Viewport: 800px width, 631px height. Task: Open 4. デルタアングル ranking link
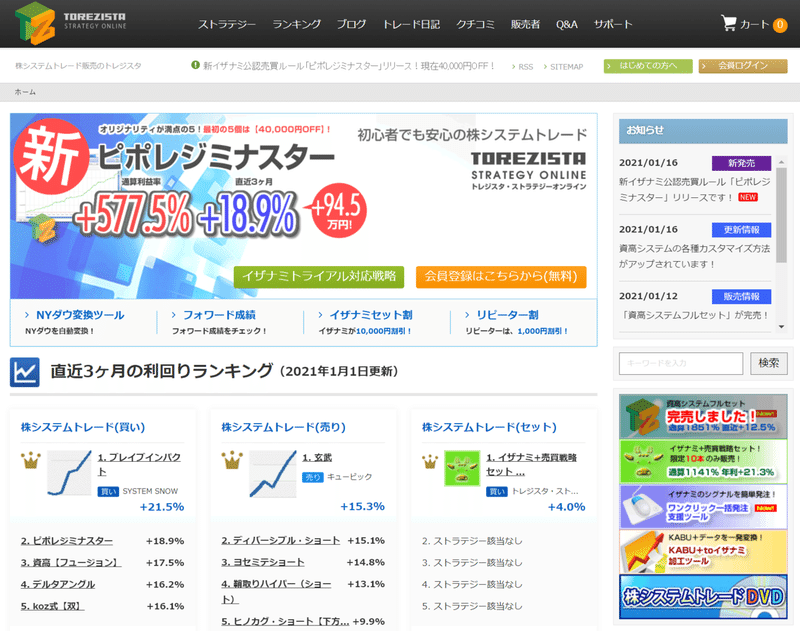point(58,584)
